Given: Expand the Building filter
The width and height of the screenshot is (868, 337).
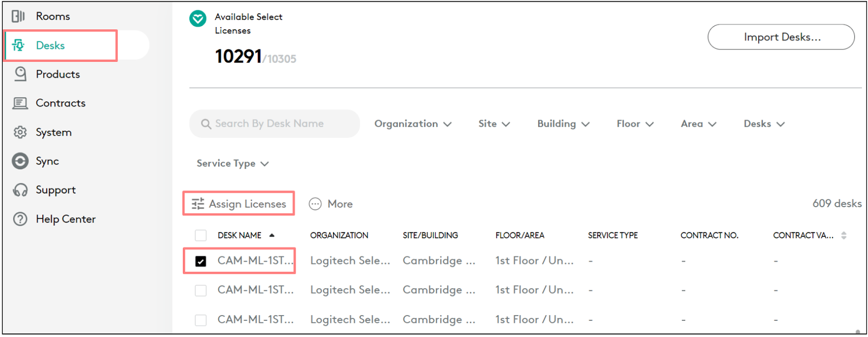Looking at the screenshot, I should click(x=563, y=123).
